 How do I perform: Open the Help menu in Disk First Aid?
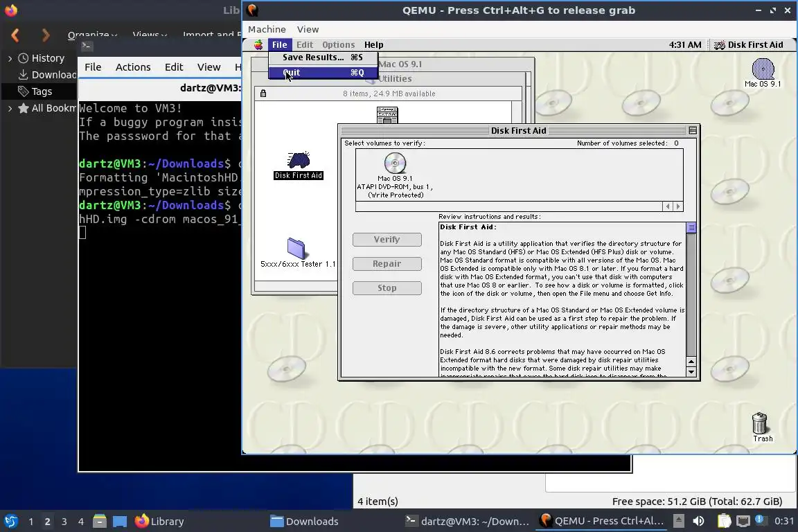(373, 45)
